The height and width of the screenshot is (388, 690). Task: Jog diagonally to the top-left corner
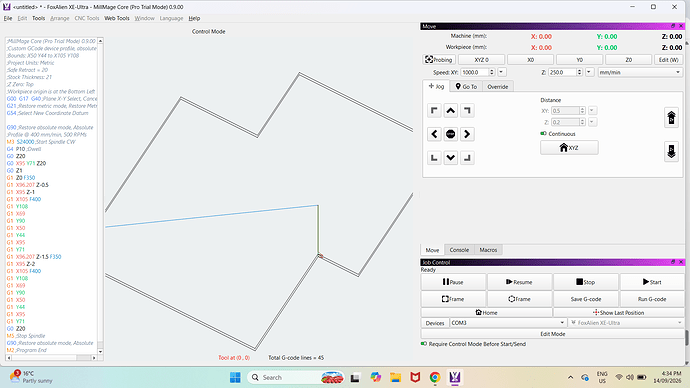pos(434,110)
